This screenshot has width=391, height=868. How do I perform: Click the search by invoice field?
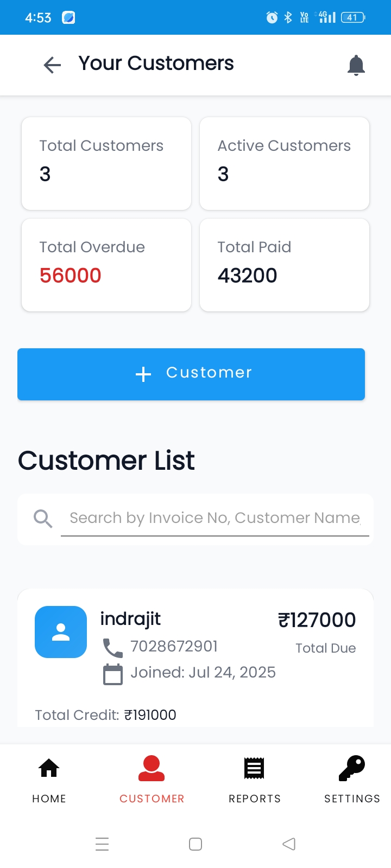pyautogui.click(x=215, y=518)
